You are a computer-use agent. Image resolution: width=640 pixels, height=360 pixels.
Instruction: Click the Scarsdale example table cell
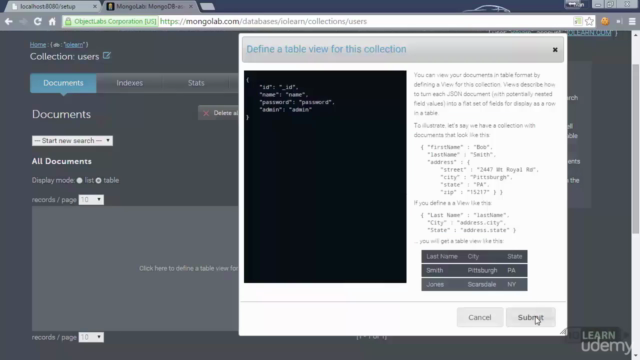482,284
